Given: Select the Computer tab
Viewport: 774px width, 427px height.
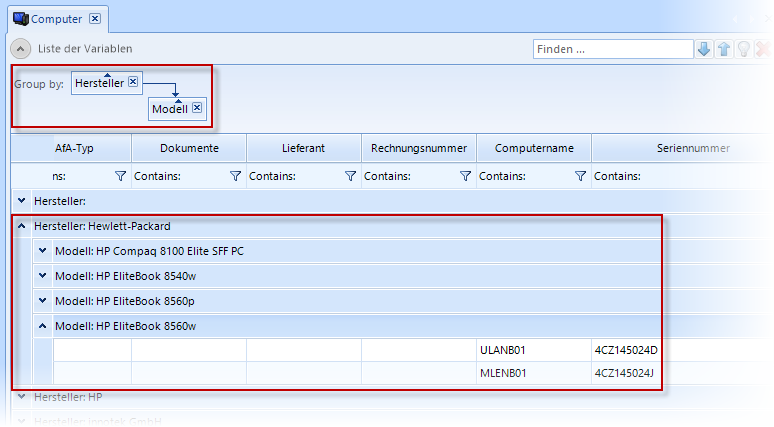Looking at the screenshot, I should [x=57, y=19].
